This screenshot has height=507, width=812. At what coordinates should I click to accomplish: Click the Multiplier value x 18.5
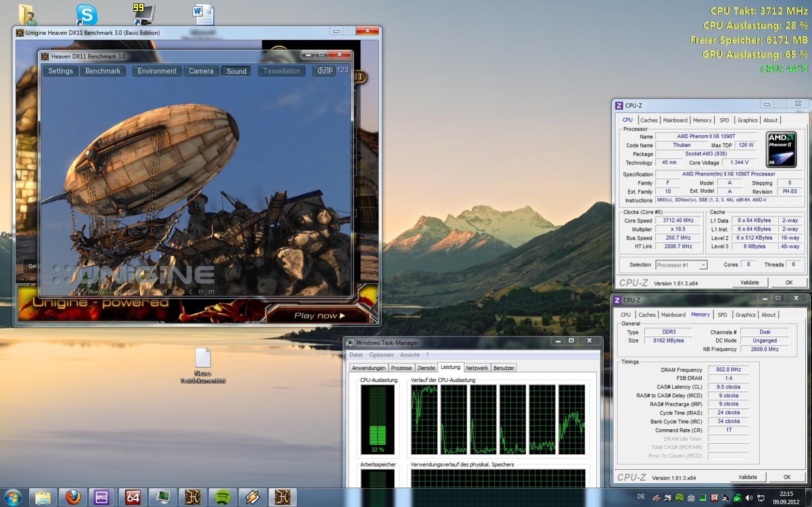point(678,229)
